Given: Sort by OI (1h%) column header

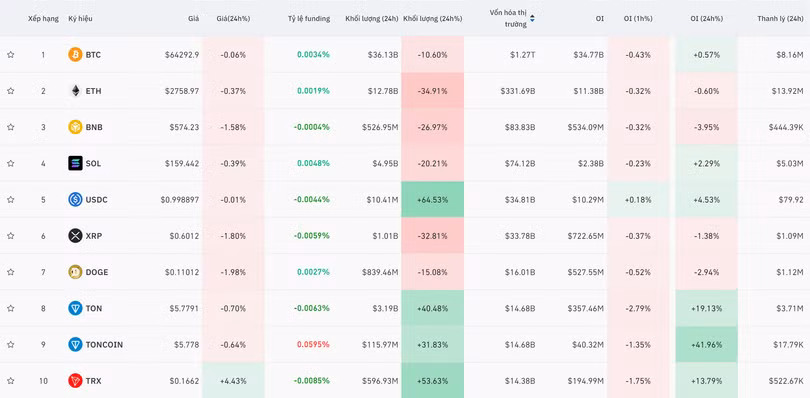Looking at the screenshot, I should pos(638,19).
